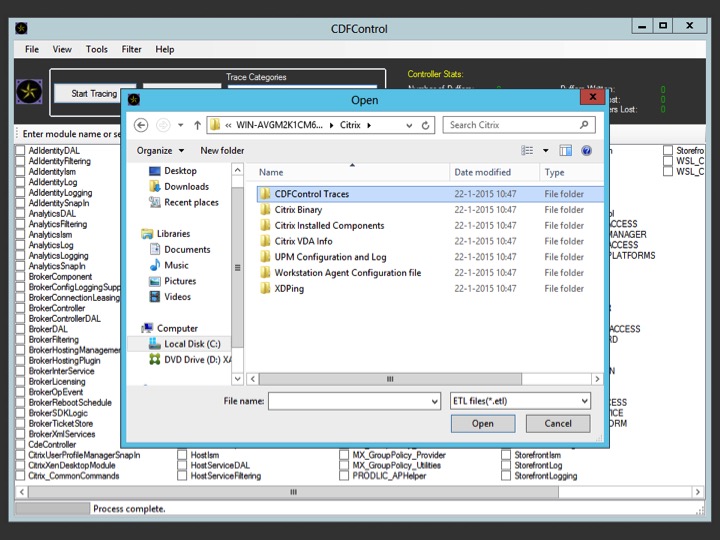The height and width of the screenshot is (540, 720).
Task: Check the BrokerComponent module checkbox
Action: coord(20,276)
